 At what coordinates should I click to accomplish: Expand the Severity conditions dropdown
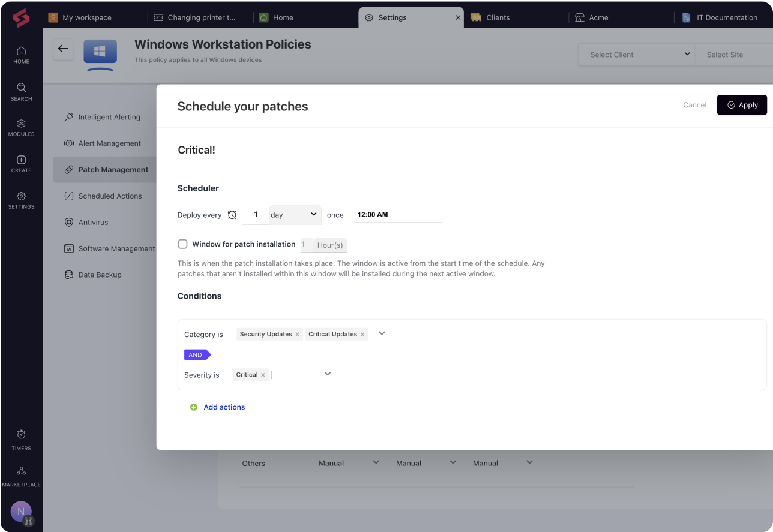click(x=328, y=373)
